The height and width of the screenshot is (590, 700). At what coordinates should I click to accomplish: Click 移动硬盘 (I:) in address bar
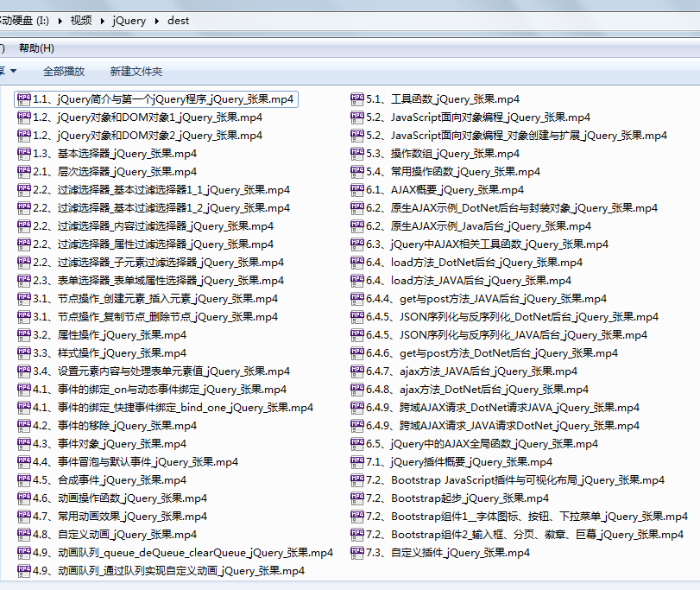[x=24, y=21]
